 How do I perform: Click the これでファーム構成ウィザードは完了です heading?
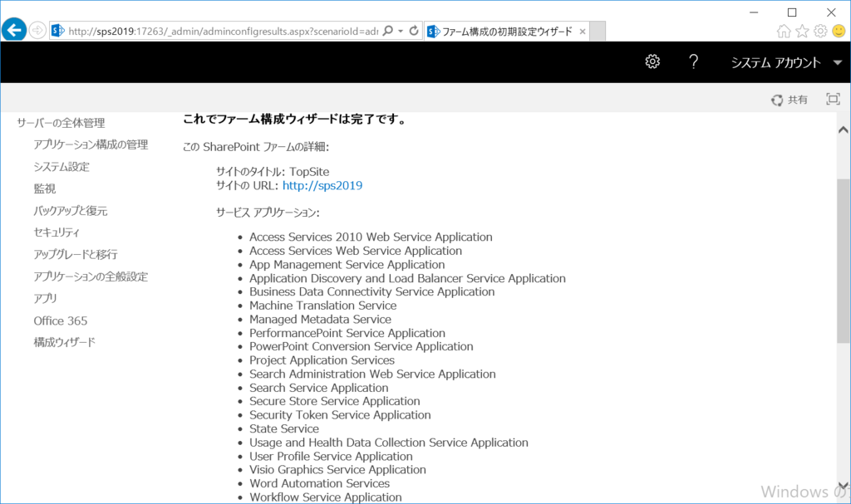(x=295, y=120)
